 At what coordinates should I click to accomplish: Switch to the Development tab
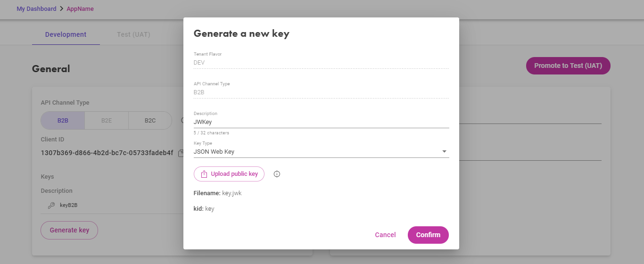coord(66,34)
